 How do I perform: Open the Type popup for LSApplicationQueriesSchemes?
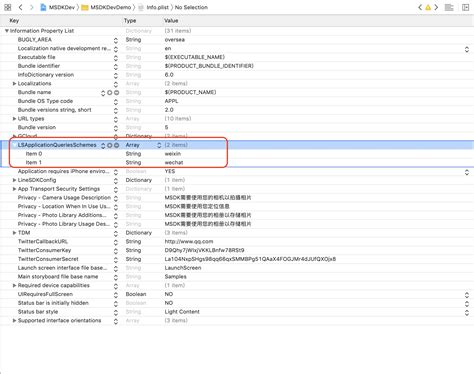point(159,145)
